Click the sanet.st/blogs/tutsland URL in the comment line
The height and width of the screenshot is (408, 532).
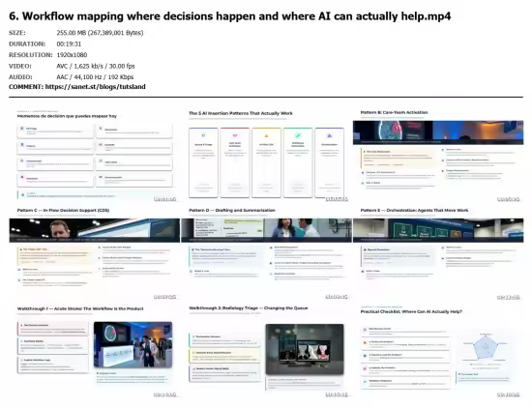click(96, 87)
